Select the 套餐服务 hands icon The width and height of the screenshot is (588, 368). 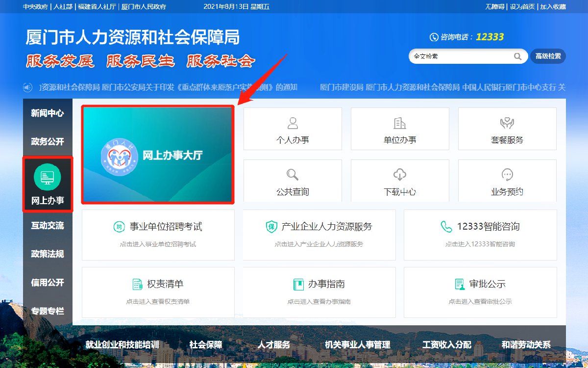pyautogui.click(x=507, y=123)
